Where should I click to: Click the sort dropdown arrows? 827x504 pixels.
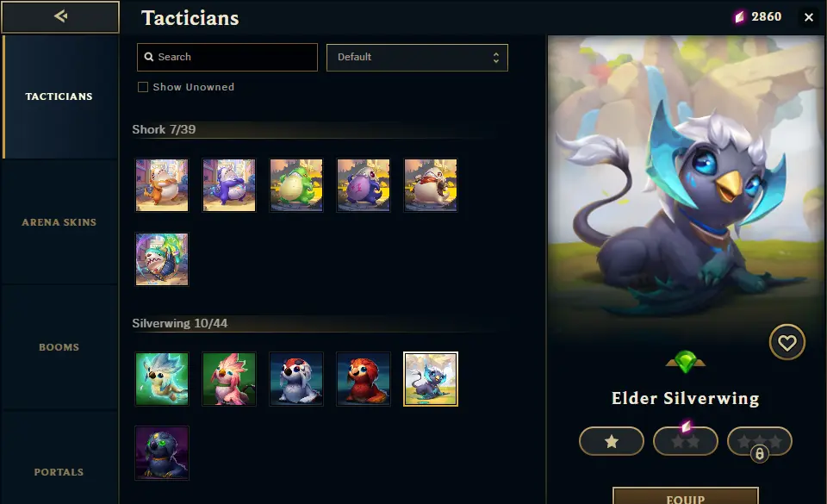(x=496, y=58)
